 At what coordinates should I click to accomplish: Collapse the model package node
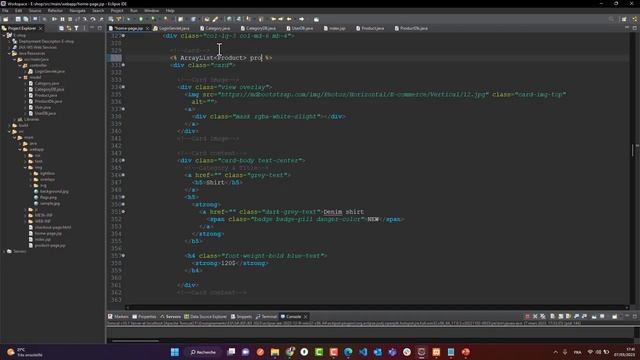pos(20,77)
